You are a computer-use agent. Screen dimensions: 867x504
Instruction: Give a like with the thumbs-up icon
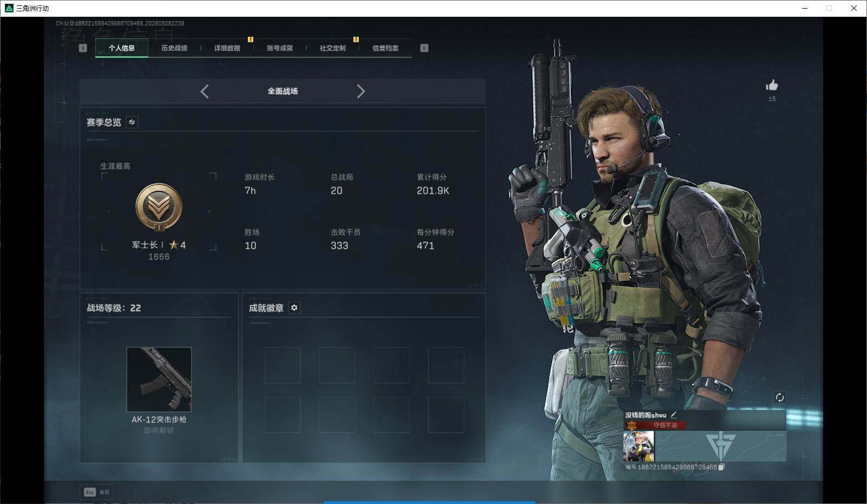[x=772, y=85]
